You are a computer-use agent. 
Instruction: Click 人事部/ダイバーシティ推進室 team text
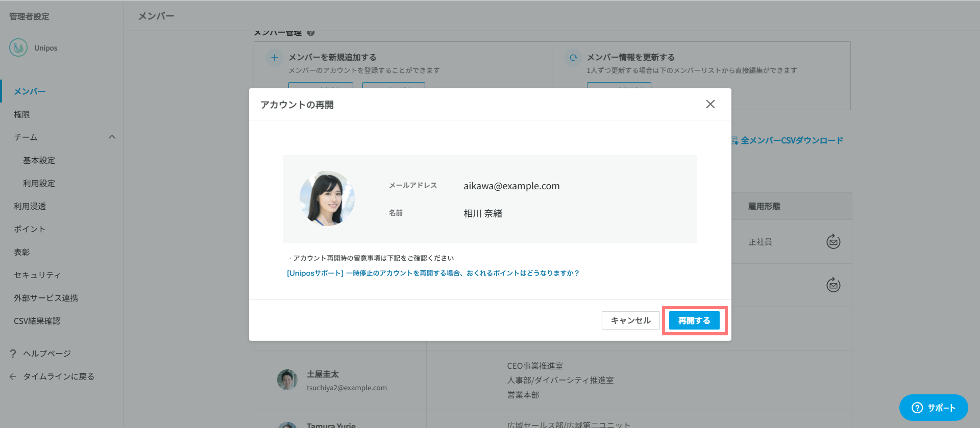tap(560, 380)
